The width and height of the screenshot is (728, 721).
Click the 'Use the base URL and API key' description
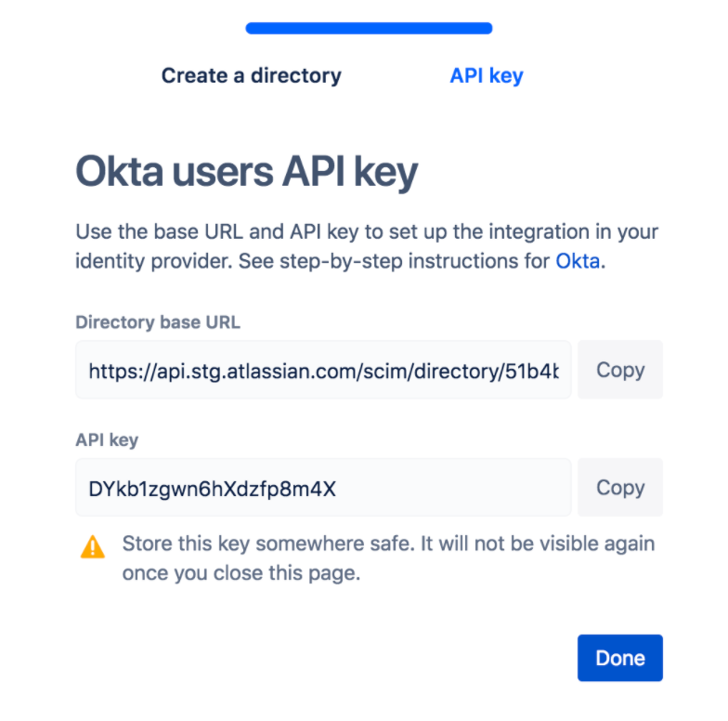(x=367, y=246)
